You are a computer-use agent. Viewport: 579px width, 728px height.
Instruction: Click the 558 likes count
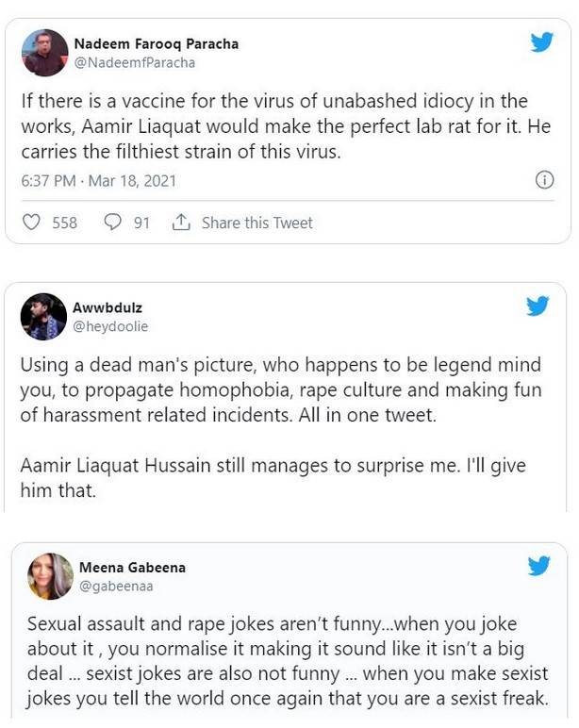point(64,223)
